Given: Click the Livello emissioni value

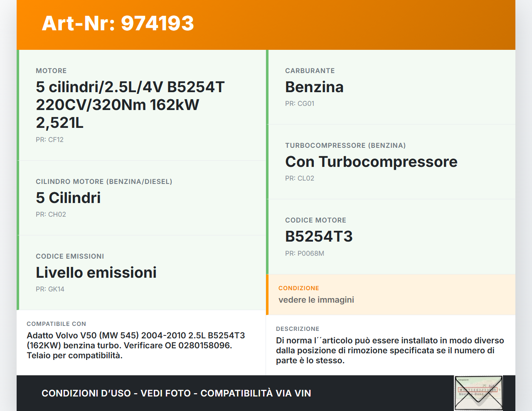Looking at the screenshot, I should (x=96, y=273).
